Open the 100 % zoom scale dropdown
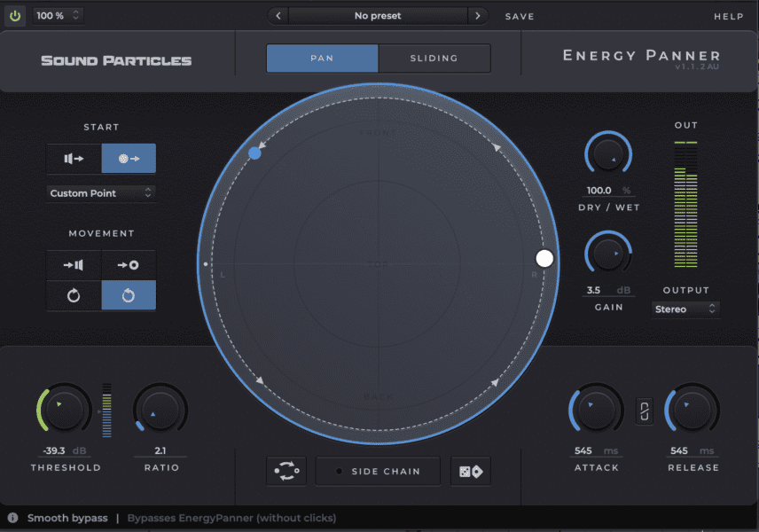 (x=58, y=15)
